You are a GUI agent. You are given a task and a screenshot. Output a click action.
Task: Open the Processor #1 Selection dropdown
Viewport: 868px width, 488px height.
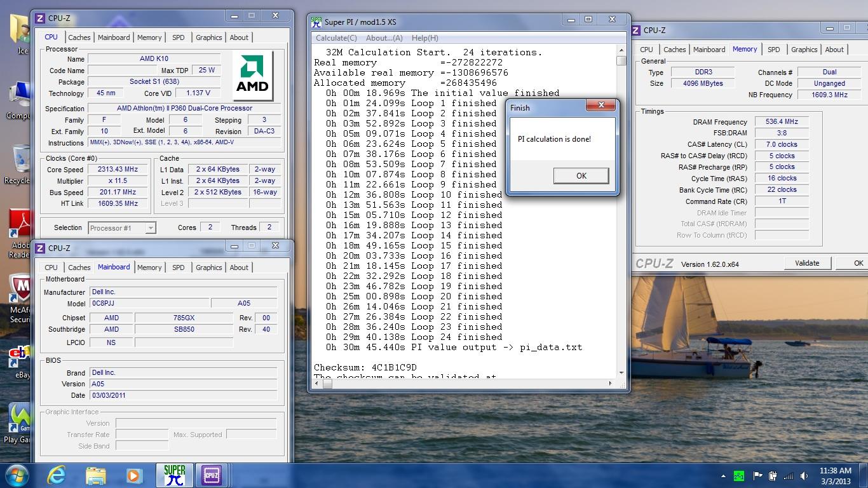tap(122, 227)
